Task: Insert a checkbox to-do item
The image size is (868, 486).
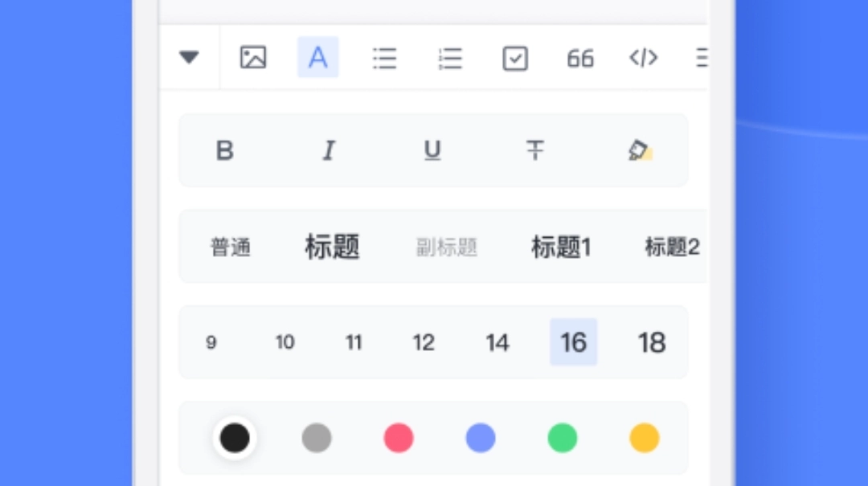Action: click(x=515, y=58)
